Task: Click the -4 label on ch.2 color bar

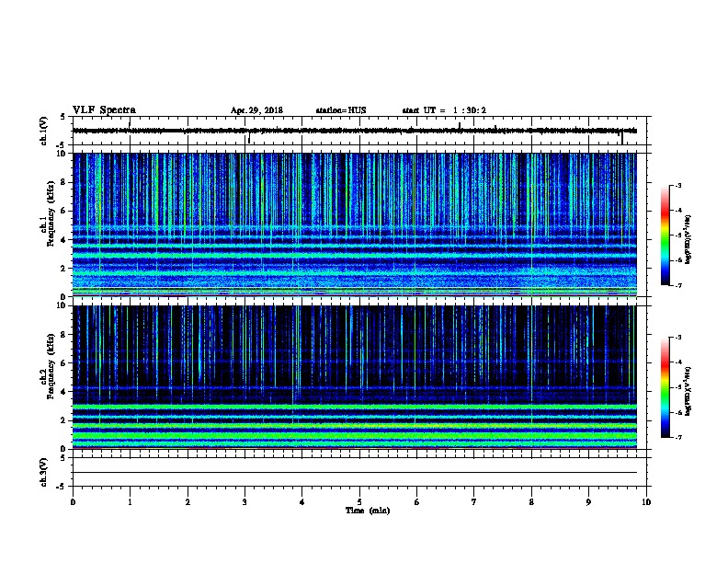Action: click(677, 362)
